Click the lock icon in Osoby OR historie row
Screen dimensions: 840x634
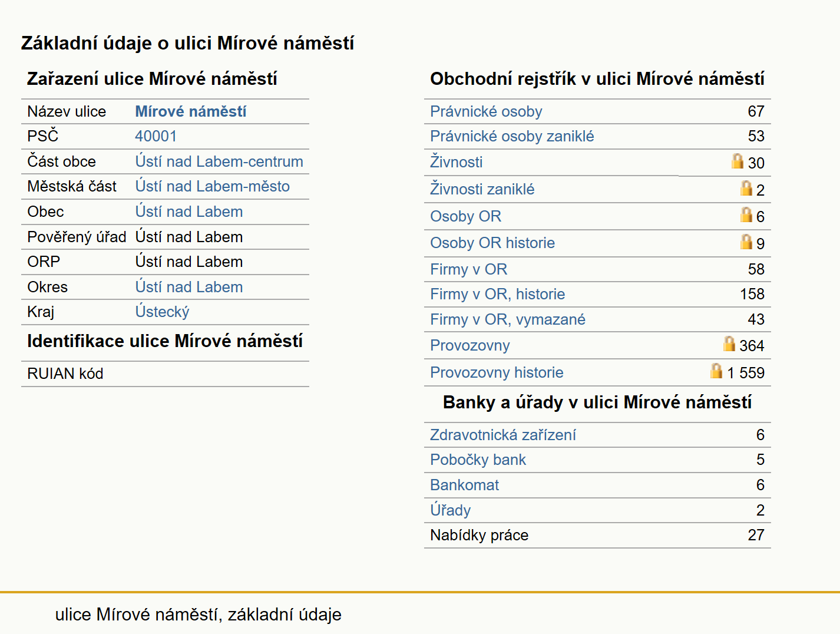pos(746,242)
